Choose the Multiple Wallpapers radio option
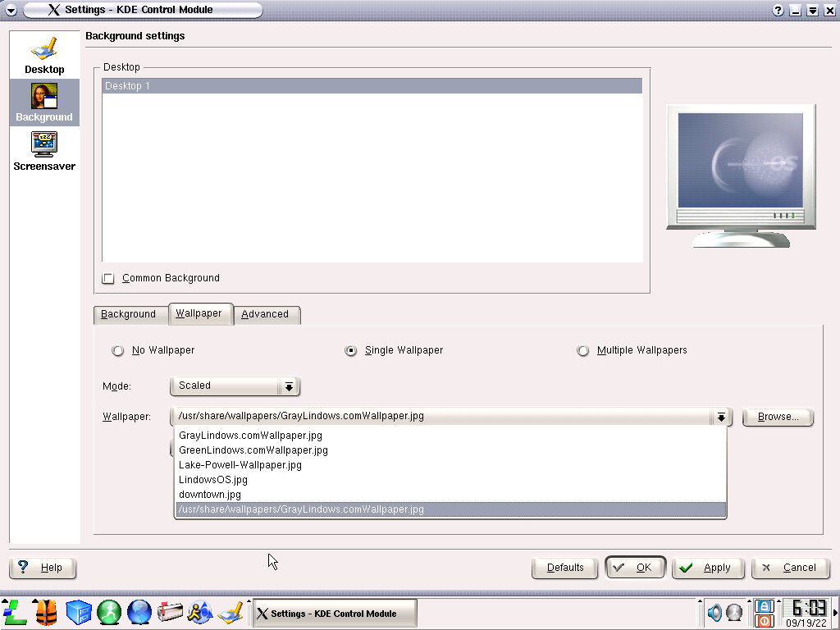This screenshot has width=840, height=630. coord(583,350)
